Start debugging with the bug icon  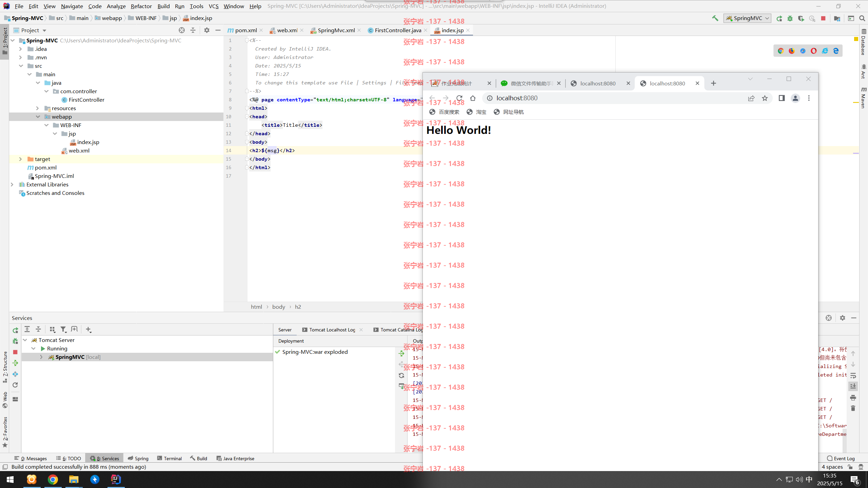tap(790, 18)
